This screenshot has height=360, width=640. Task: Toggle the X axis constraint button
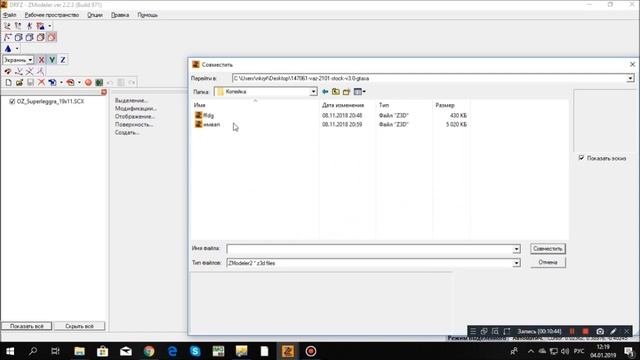pos(41,60)
